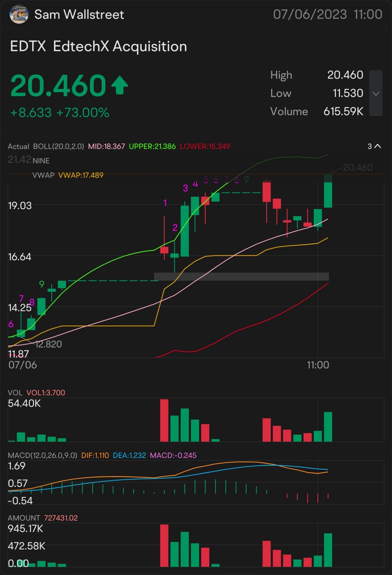
Task: Tap the EDTX EdtechX Acquisition title
Action: pyautogui.click(x=98, y=46)
